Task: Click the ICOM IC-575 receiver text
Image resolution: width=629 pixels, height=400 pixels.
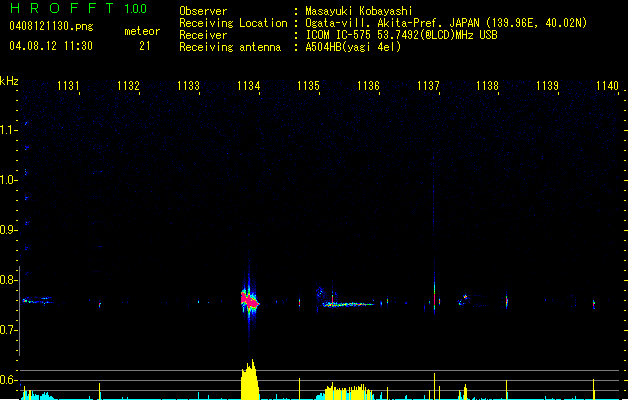Action: [x=401, y=35]
